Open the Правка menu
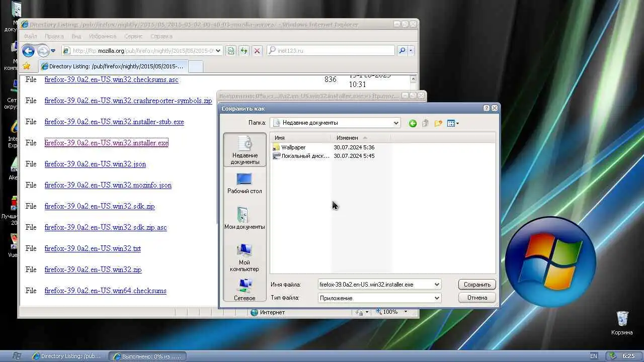The image size is (644, 362). pos(54,36)
